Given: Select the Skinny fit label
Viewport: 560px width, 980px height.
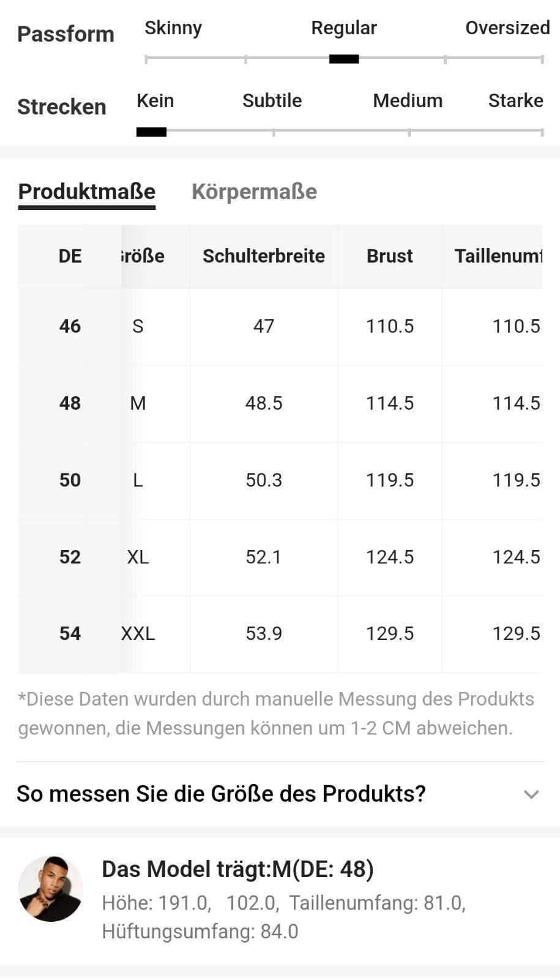Looking at the screenshot, I should pyautogui.click(x=173, y=28).
